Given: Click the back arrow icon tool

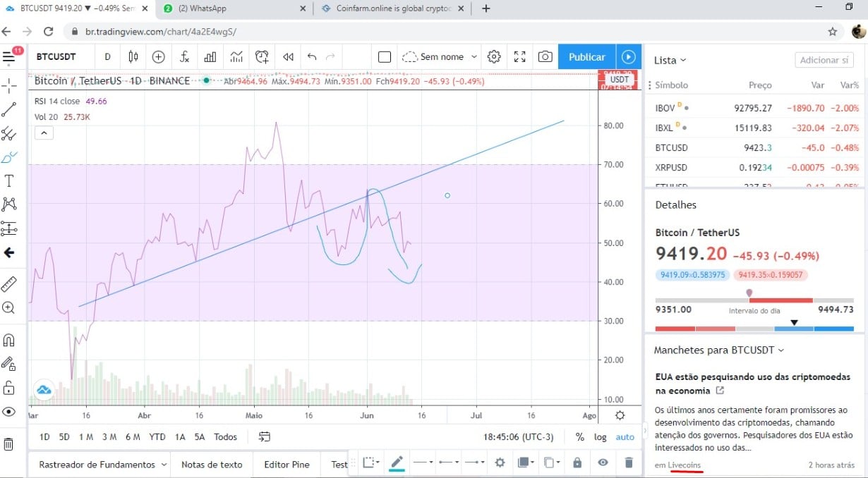Looking at the screenshot, I should pos(9,252).
